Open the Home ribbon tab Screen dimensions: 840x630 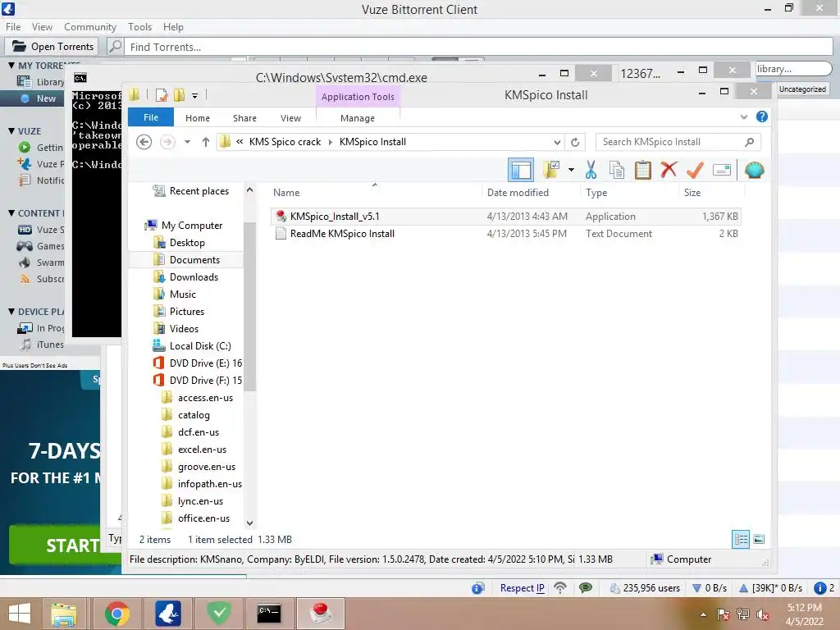[198, 118]
